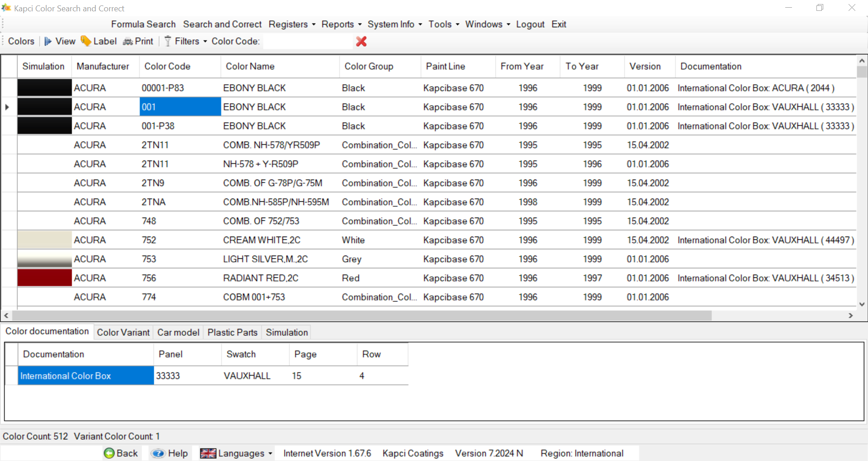Click the Colors button on the toolbar
Viewport: 868px width, 461px height.
[21, 41]
